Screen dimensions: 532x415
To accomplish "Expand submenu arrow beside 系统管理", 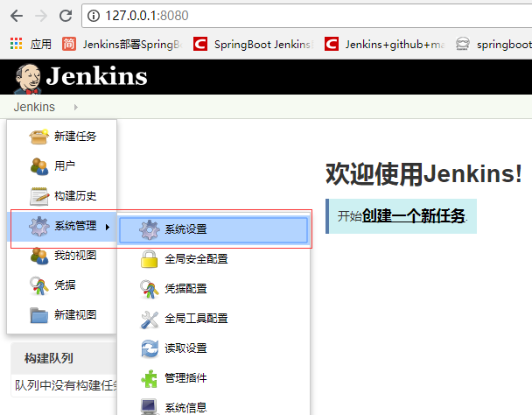I will pyautogui.click(x=108, y=227).
